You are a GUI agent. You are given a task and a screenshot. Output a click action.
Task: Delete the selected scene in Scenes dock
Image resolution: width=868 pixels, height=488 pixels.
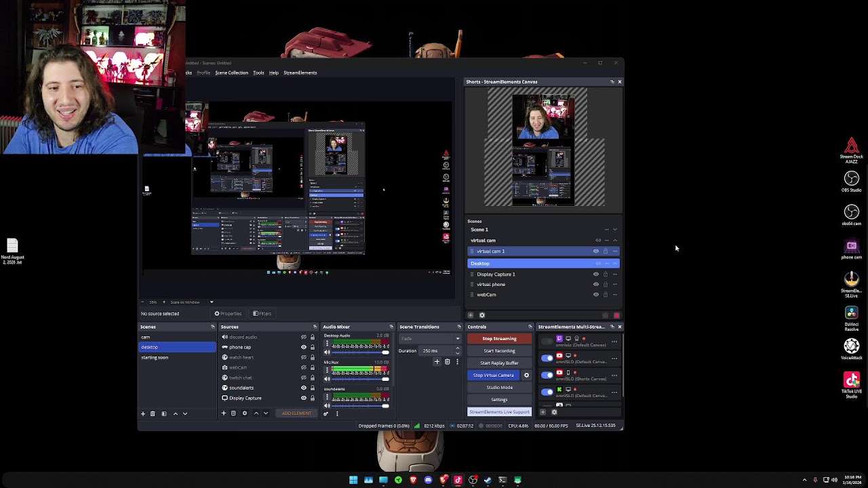[x=153, y=413]
